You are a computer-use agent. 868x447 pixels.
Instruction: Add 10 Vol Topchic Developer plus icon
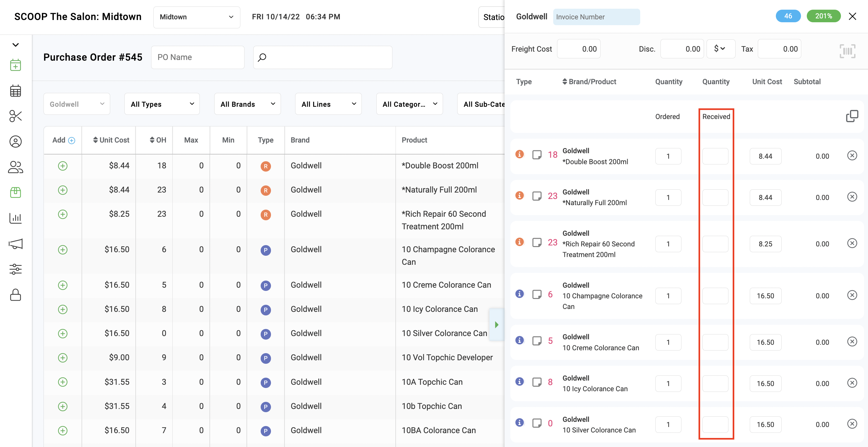pyautogui.click(x=63, y=358)
